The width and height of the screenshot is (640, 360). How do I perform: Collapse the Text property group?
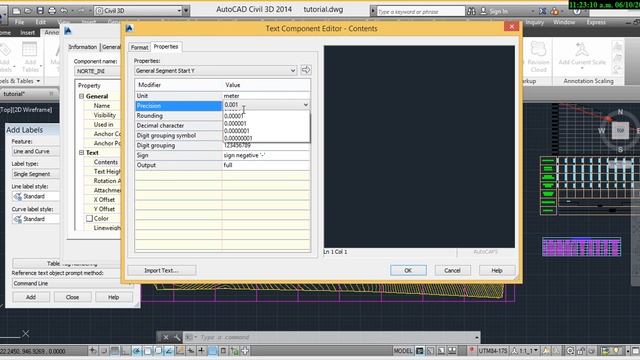pos(81,153)
